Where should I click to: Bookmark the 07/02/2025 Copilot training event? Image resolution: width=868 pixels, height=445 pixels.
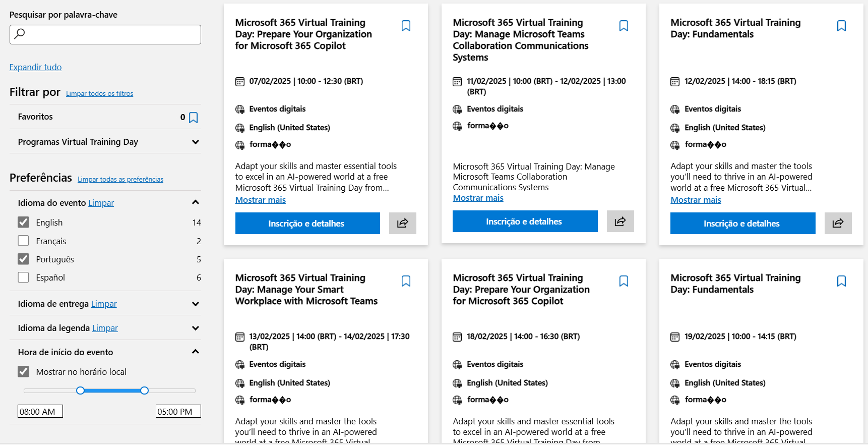[406, 26]
